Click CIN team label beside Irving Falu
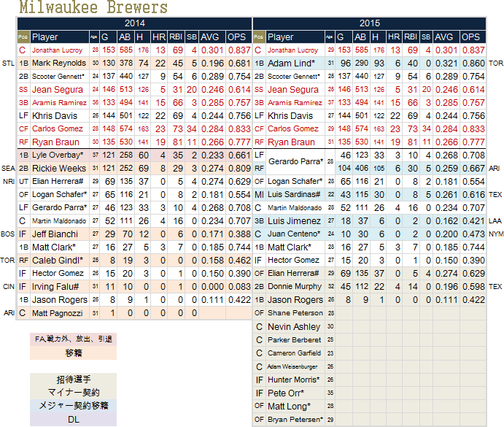Screen dimensions: 504x427 point(8,287)
